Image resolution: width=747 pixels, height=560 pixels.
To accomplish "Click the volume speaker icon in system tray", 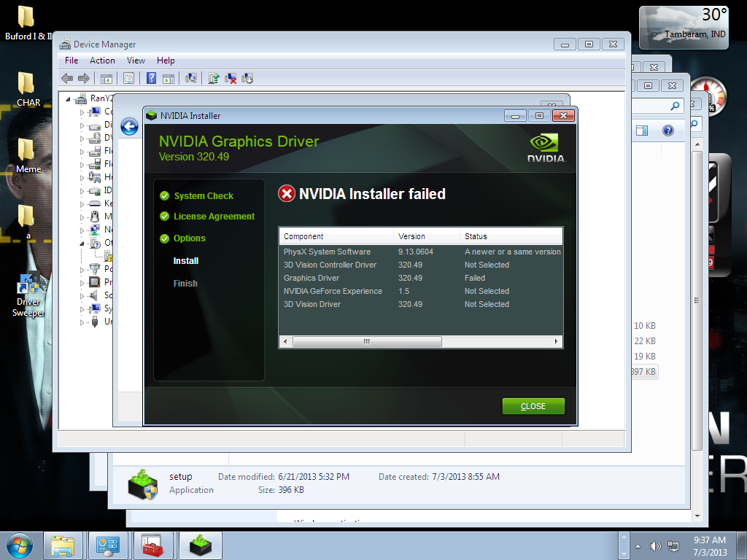I will pos(655,545).
